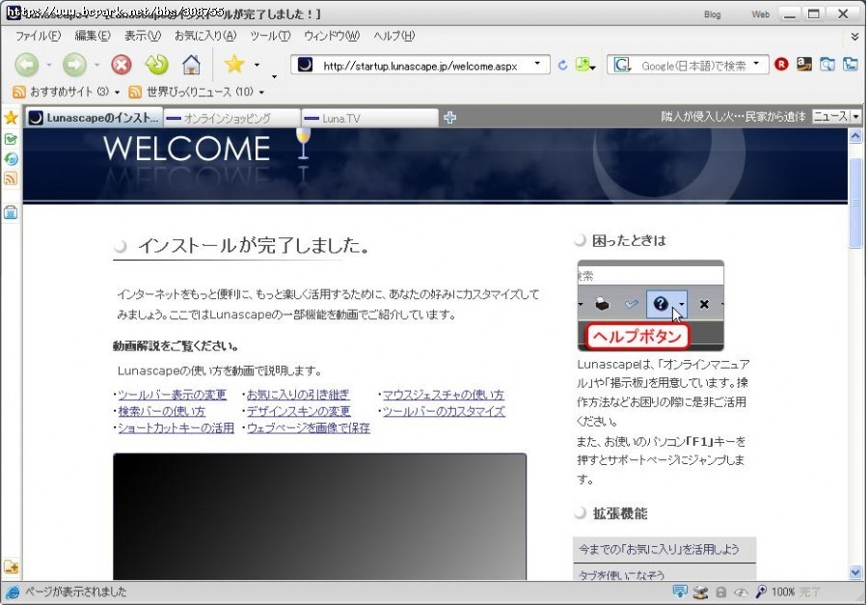
Task: Open the 編集(E) menu
Action: (93, 36)
